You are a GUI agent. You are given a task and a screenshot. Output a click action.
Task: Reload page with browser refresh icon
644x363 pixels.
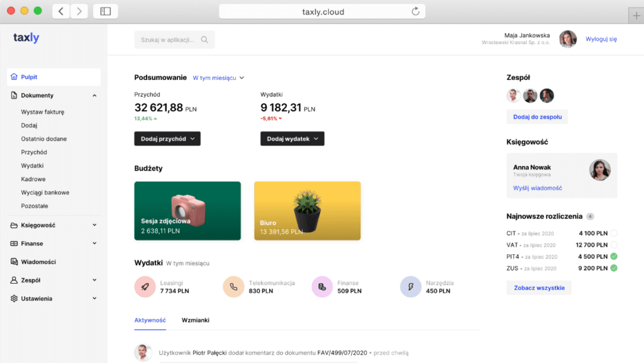(415, 11)
